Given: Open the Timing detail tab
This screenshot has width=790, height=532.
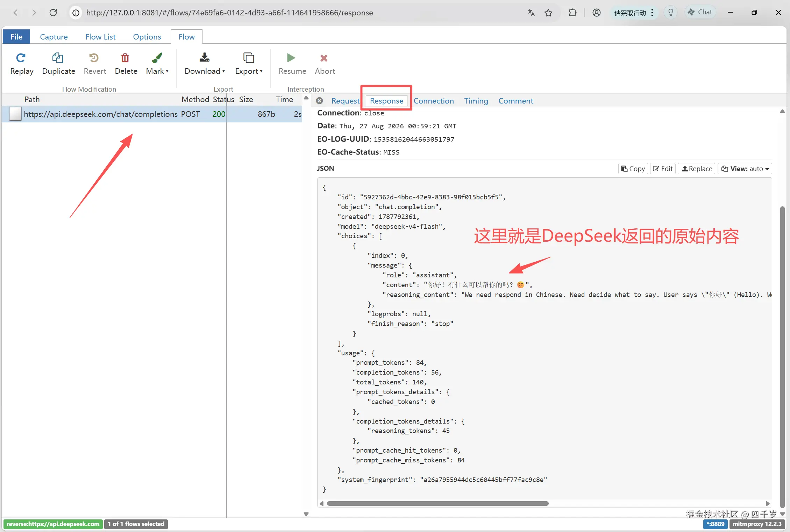Looking at the screenshot, I should coord(476,101).
